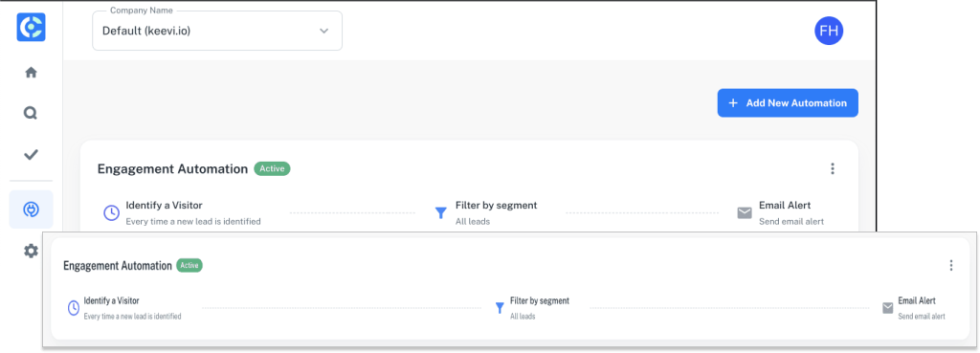
Task: Click the FH user avatar
Action: tap(829, 31)
